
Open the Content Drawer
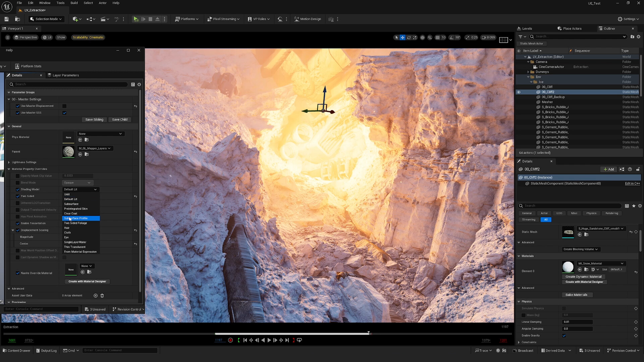(16, 351)
